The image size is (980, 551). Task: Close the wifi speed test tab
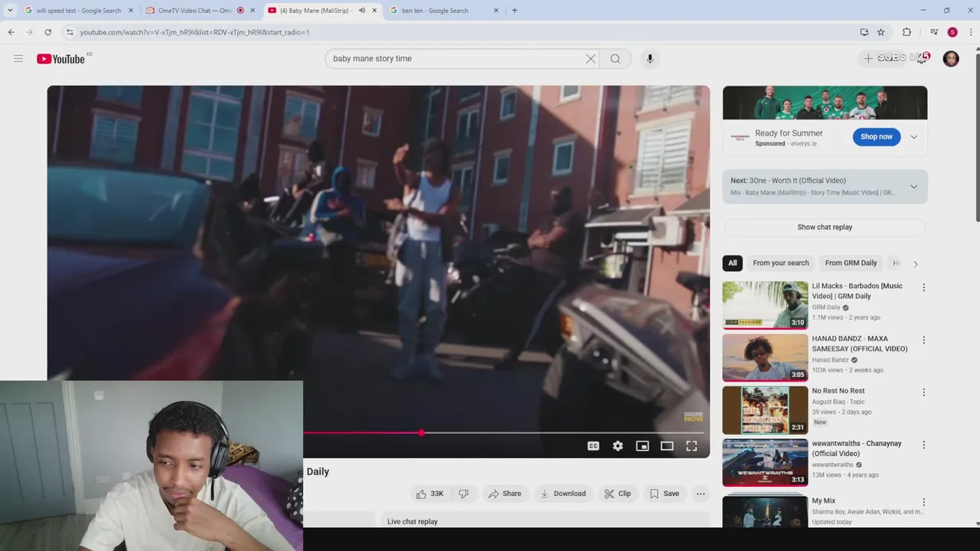point(130,11)
